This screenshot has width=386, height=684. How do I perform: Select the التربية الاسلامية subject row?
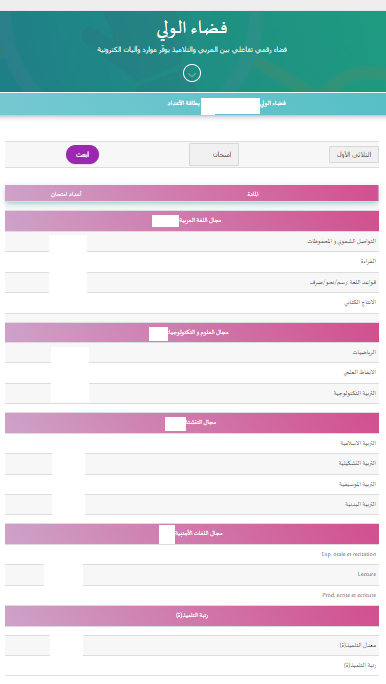click(192, 443)
